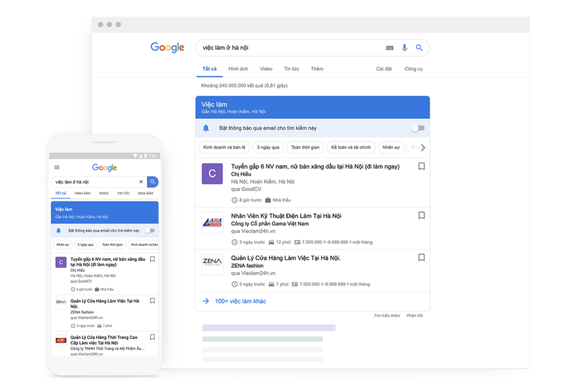Start voice search with the microphone icon

pyautogui.click(x=404, y=48)
